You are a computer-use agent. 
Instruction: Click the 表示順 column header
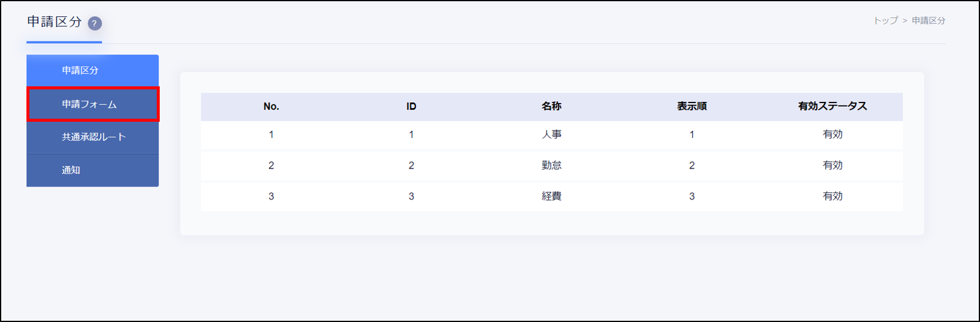point(692,107)
